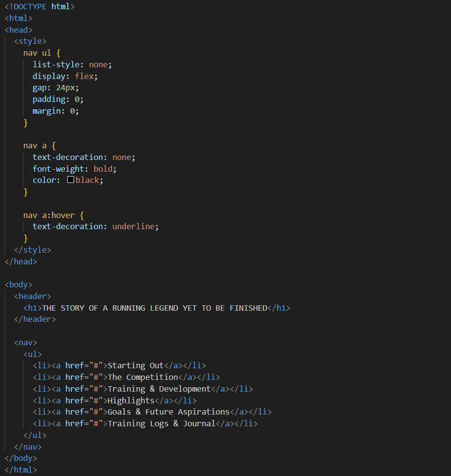Click the 'Highlights' anchor text
Screen dimensions: 451x476
point(131,401)
